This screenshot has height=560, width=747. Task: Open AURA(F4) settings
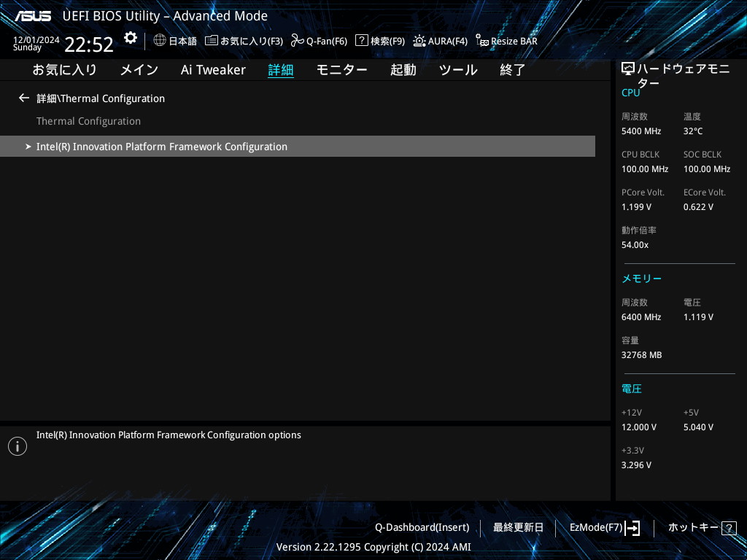click(447, 41)
